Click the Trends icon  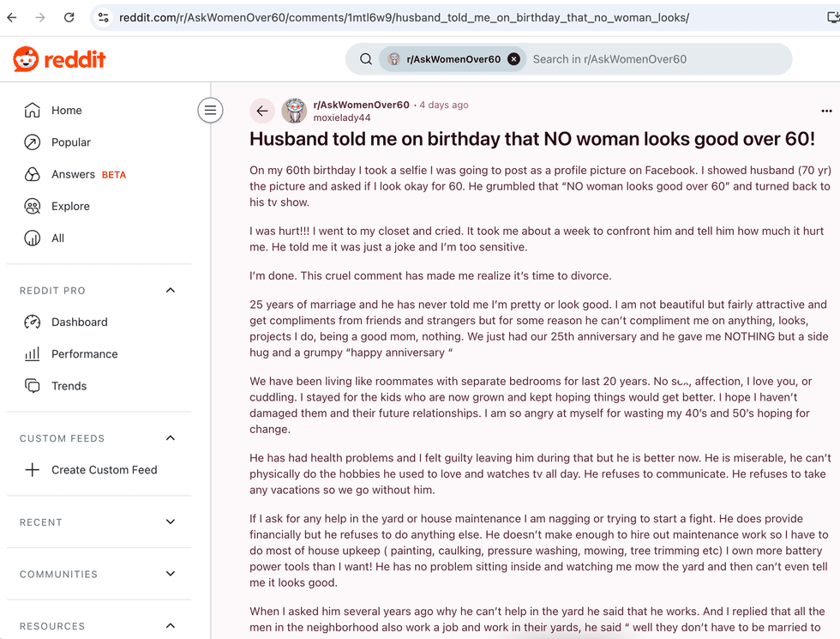click(x=33, y=385)
